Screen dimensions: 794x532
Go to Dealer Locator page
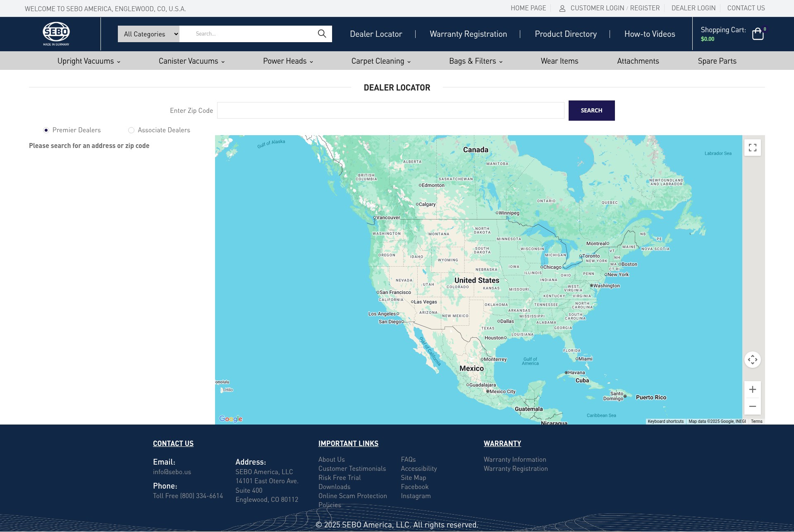376,34
